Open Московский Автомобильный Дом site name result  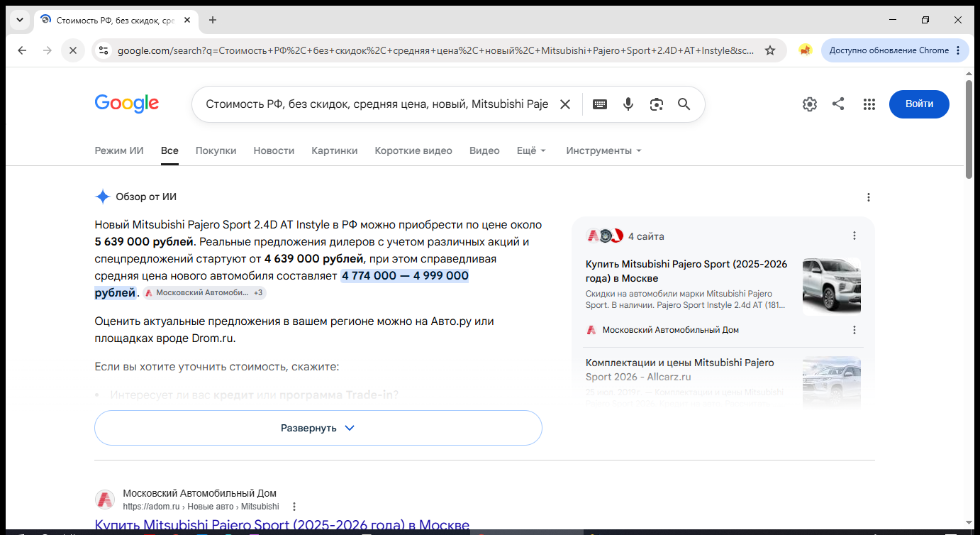click(199, 493)
